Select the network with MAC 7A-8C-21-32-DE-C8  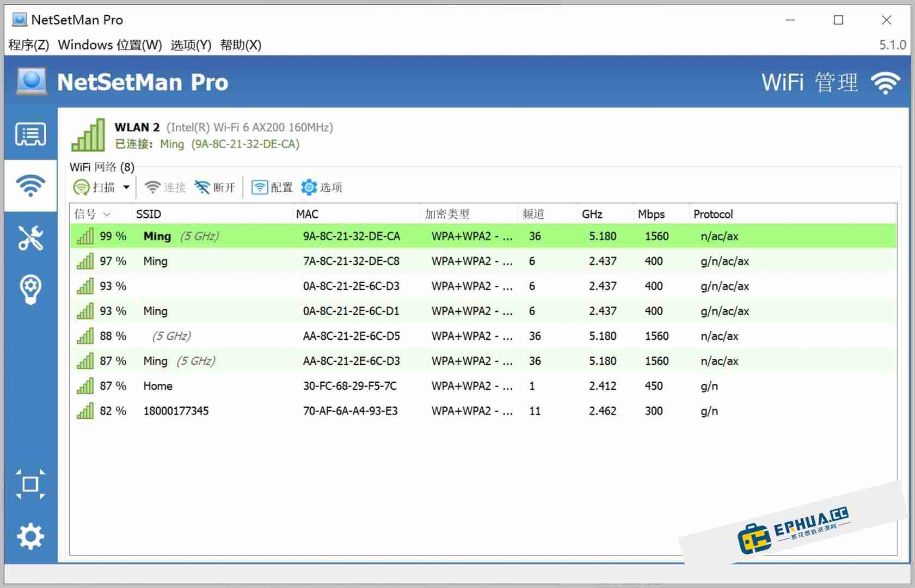tap(483, 261)
